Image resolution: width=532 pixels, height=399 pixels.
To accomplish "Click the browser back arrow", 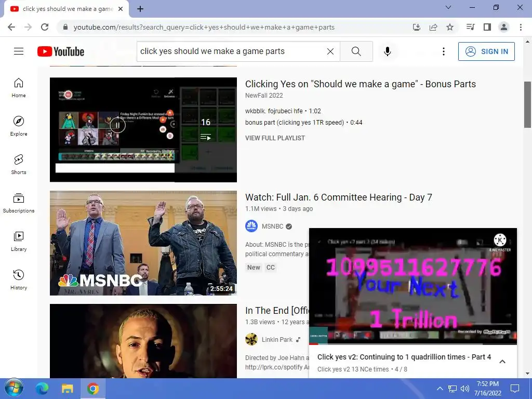I will 11,27.
